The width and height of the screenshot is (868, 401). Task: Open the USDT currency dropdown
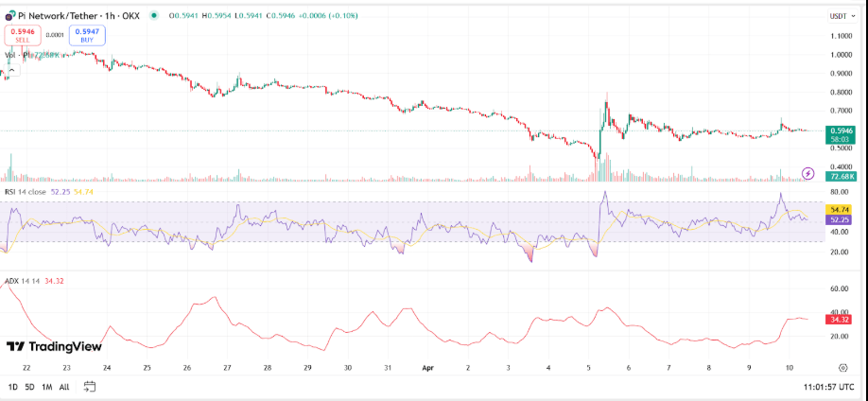point(841,16)
